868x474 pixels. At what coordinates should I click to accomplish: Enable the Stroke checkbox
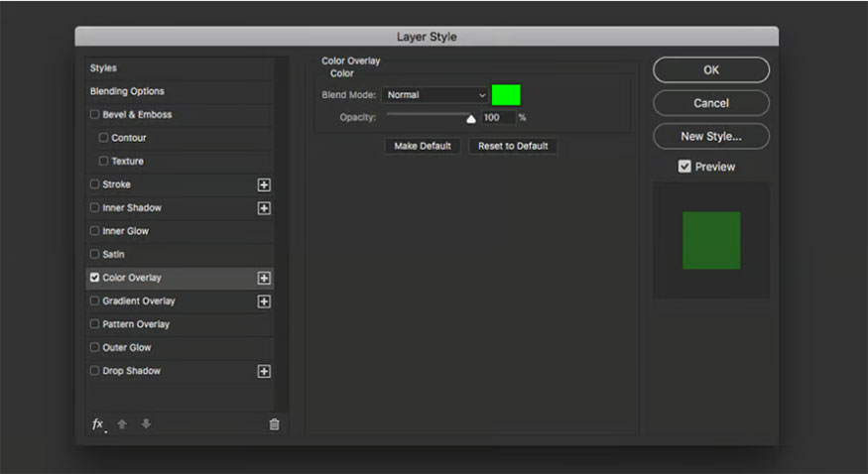94,183
